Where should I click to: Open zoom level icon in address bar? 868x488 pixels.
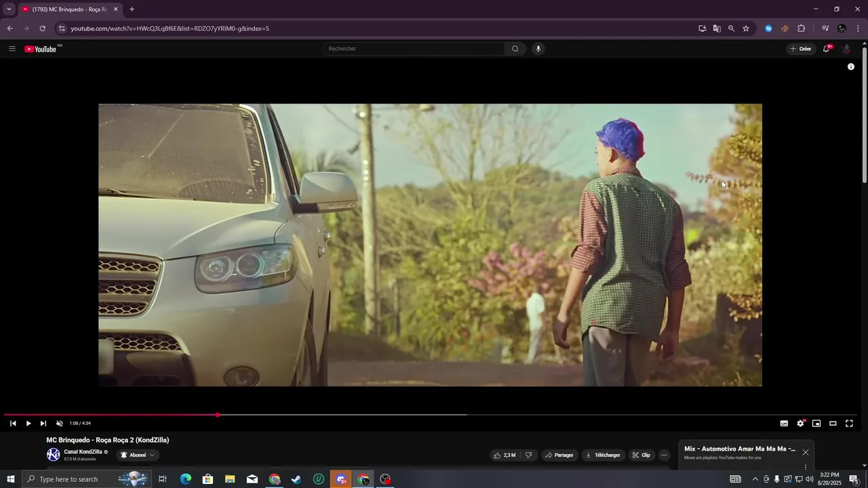(x=731, y=28)
